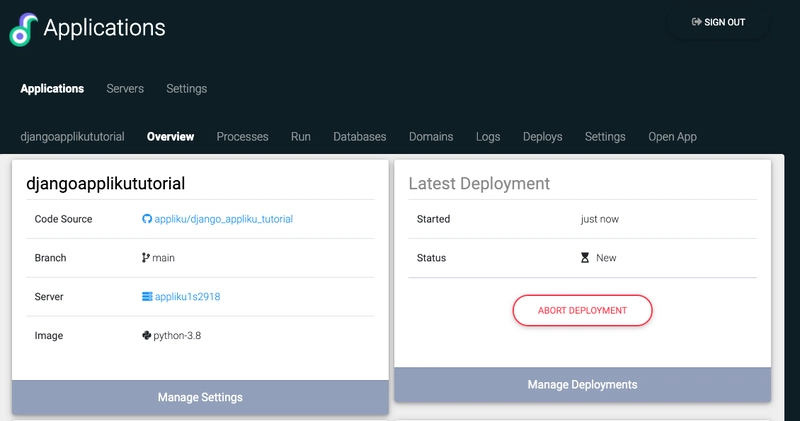Viewport: 800px width, 421px height.
Task: Click the Manage Settings button
Action: (200, 397)
